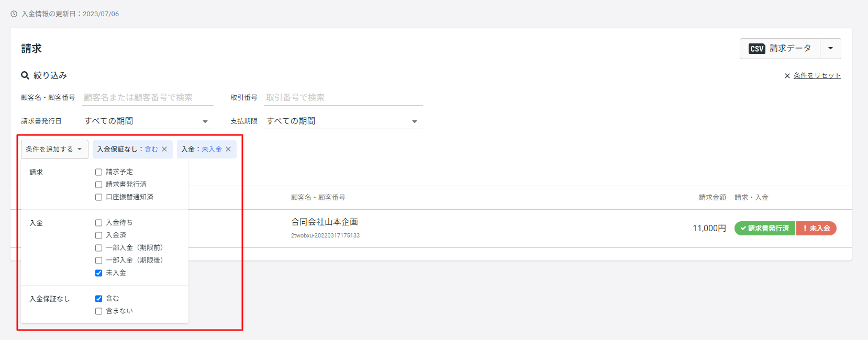868x340 pixels.
Task: Click customer number 2twobxu-20220317175133
Action: (325, 236)
